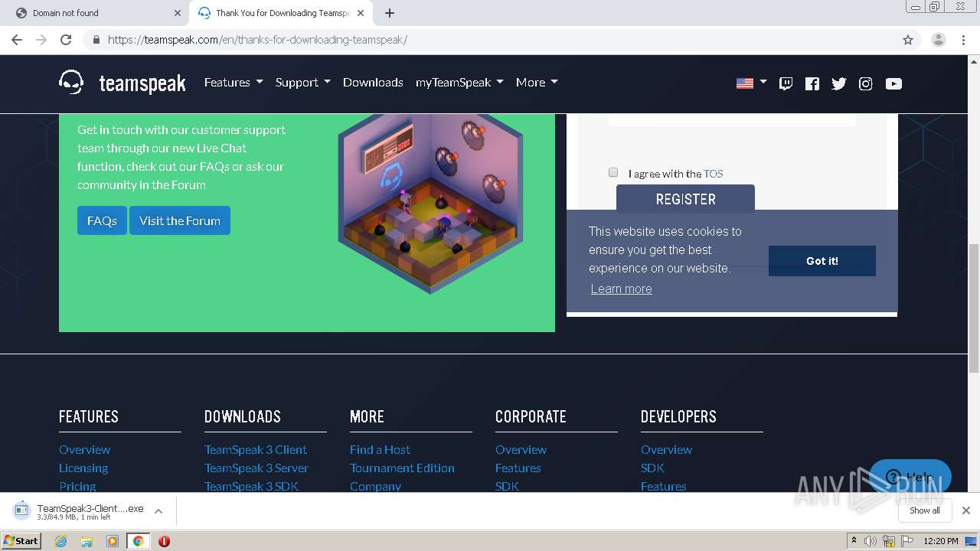Bookmark this page with star icon
Viewport: 980px width, 551px height.
point(908,40)
